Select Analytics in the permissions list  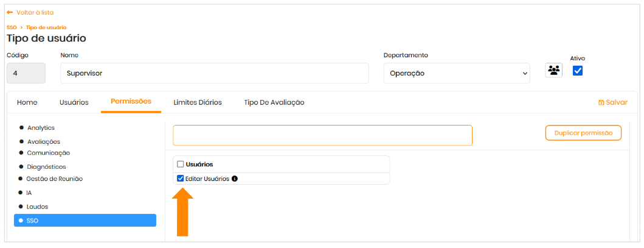coord(41,128)
